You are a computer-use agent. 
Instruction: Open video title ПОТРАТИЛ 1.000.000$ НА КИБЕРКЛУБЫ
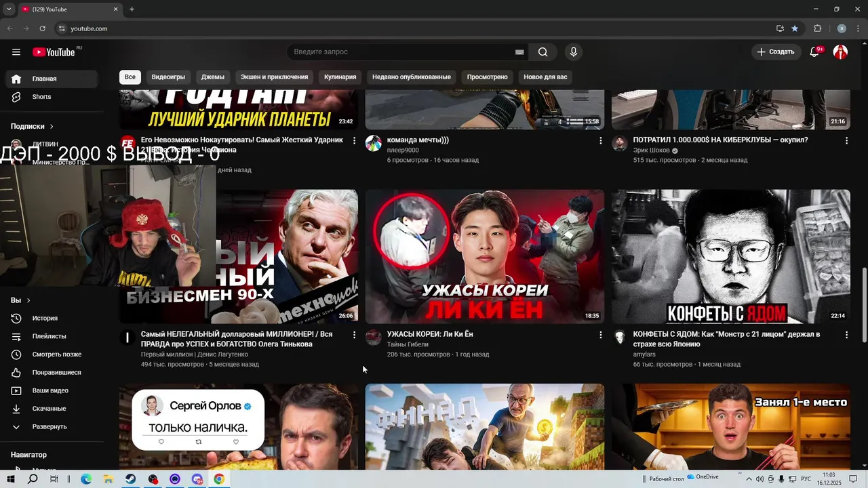pos(721,140)
